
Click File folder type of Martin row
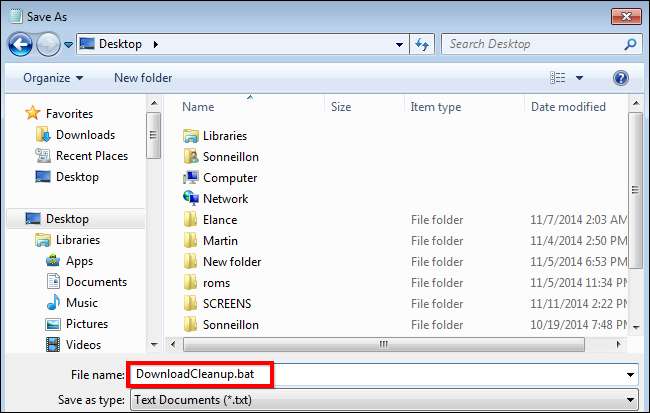tap(437, 241)
